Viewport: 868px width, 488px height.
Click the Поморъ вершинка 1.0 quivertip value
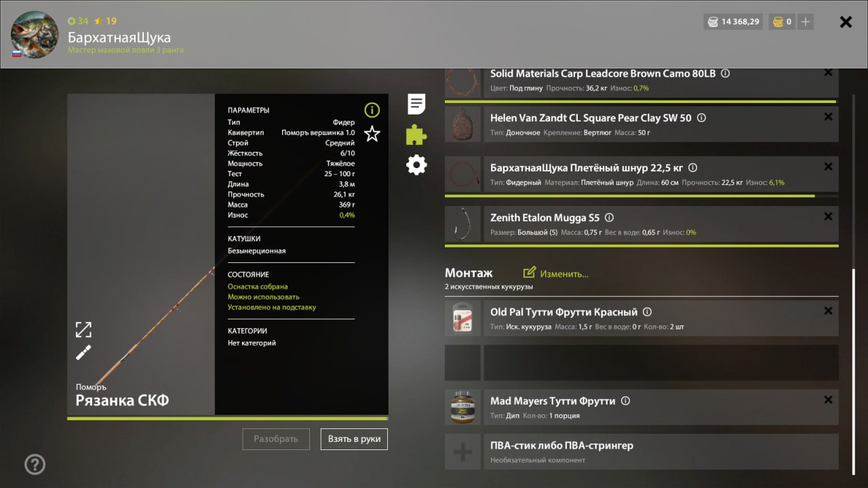[318, 133]
